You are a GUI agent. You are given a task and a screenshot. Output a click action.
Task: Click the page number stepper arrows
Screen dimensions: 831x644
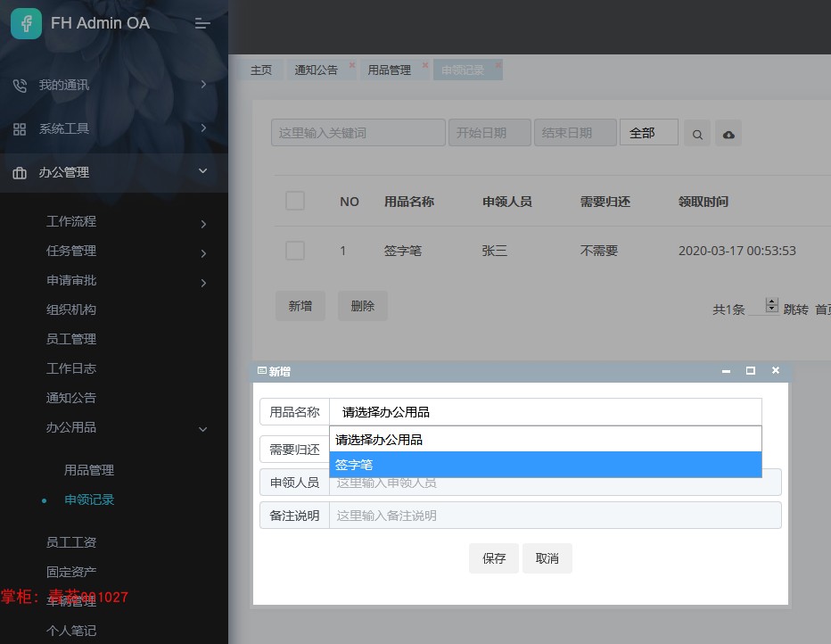click(x=772, y=305)
